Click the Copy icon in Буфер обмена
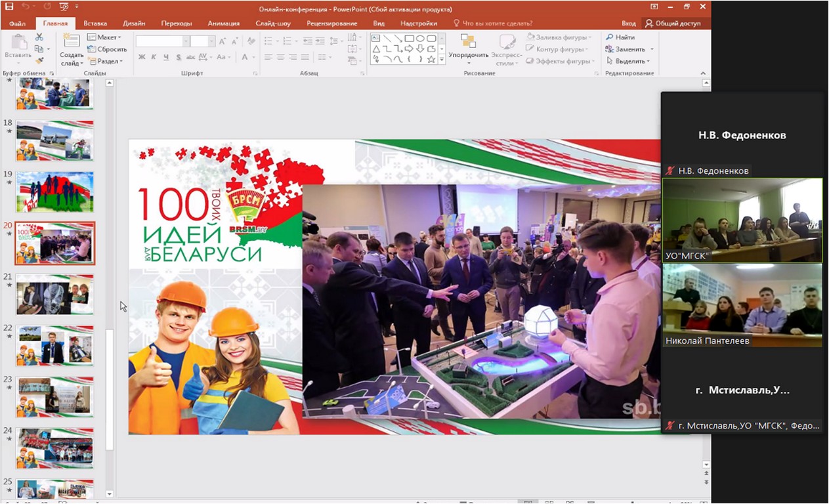 coord(39,49)
